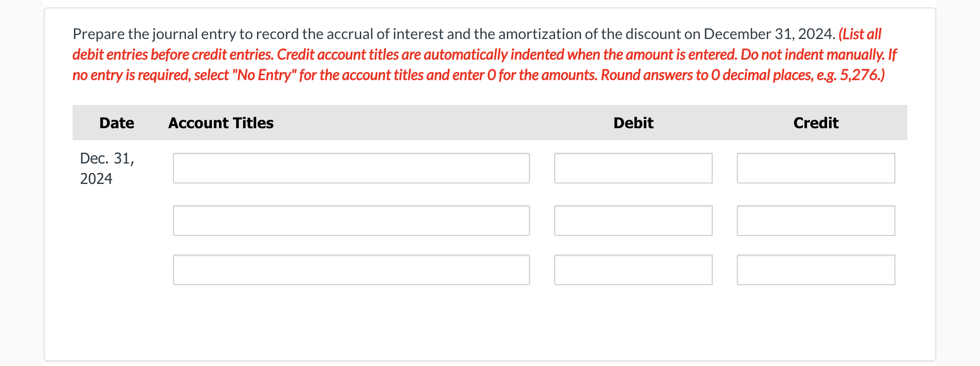Open the first Account Titles selection field

(351, 168)
